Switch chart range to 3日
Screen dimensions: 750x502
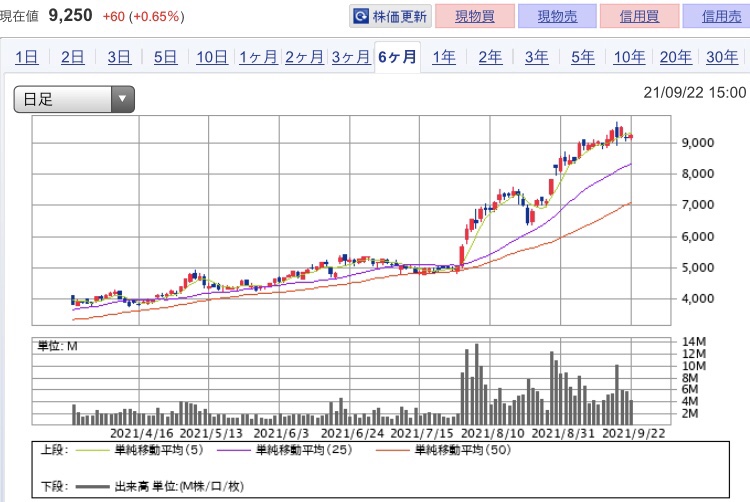pos(119,57)
